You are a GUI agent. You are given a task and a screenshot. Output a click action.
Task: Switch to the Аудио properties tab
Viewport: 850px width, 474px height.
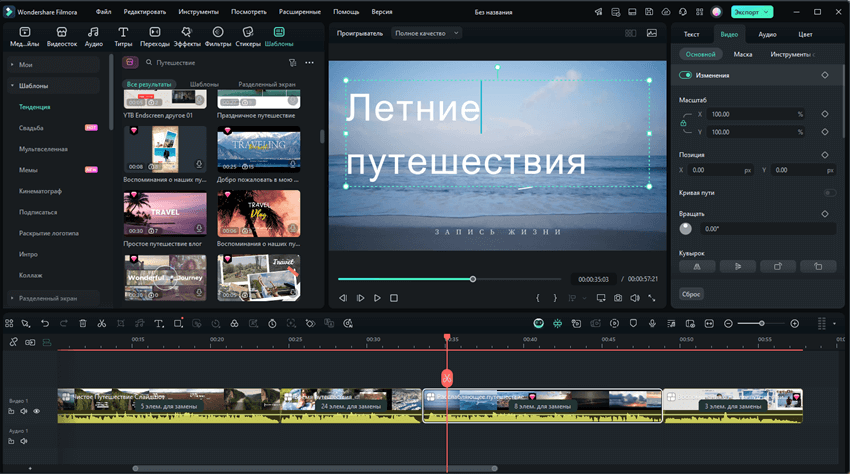(x=767, y=34)
